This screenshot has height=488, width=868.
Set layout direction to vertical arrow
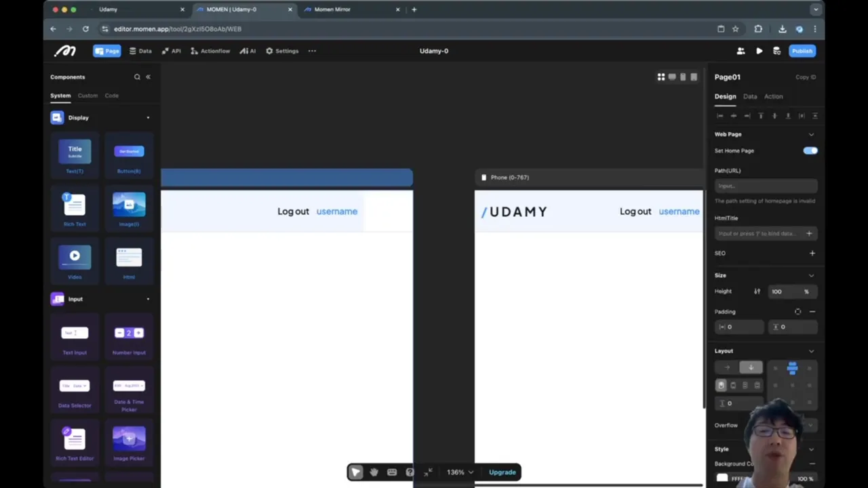click(x=751, y=367)
